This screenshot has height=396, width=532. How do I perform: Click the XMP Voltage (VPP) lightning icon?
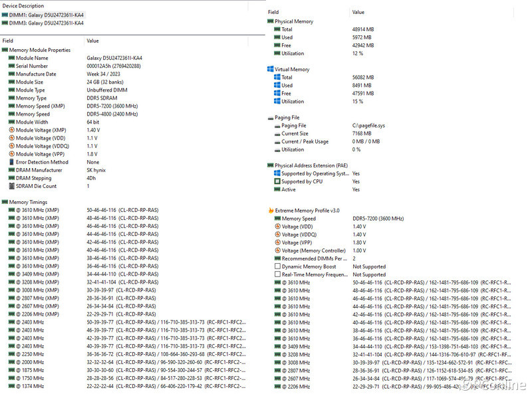[x=277, y=243]
